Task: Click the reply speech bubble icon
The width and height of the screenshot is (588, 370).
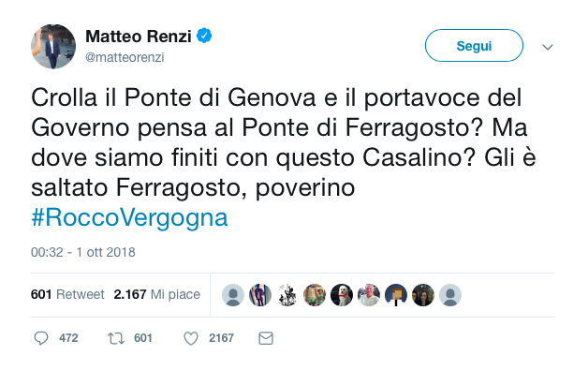Action: [41, 338]
